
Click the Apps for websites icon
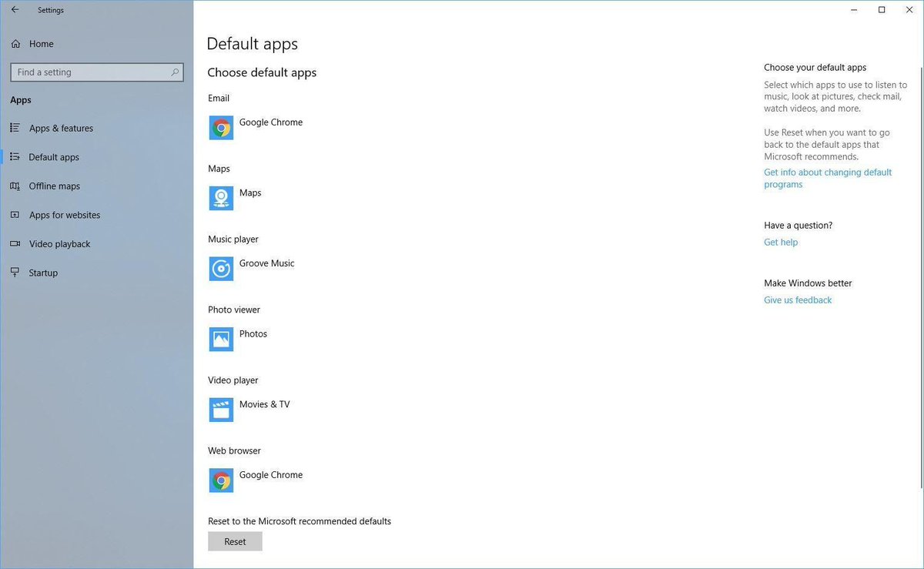15,215
